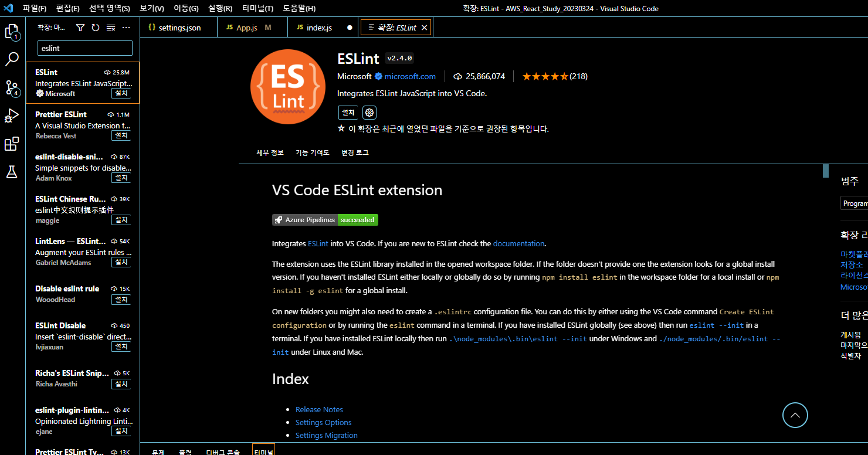868x455 pixels.
Task: Open the 실행(R) menu
Action: 221,9
